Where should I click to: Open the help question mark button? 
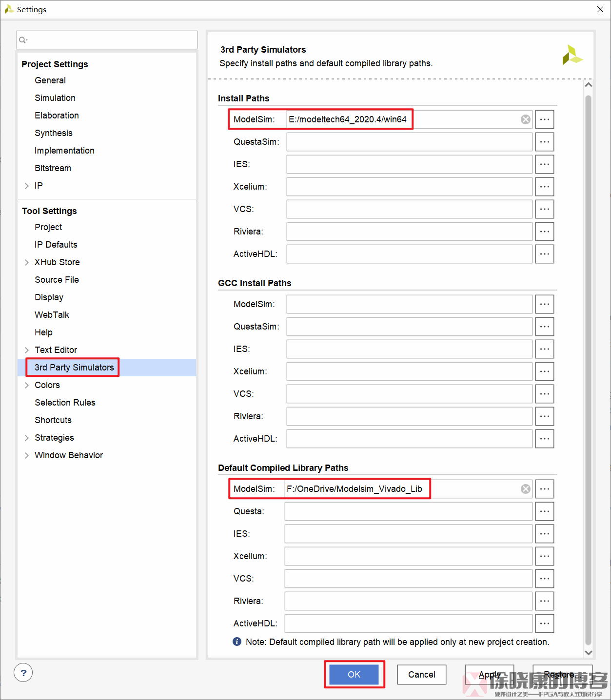click(x=23, y=673)
